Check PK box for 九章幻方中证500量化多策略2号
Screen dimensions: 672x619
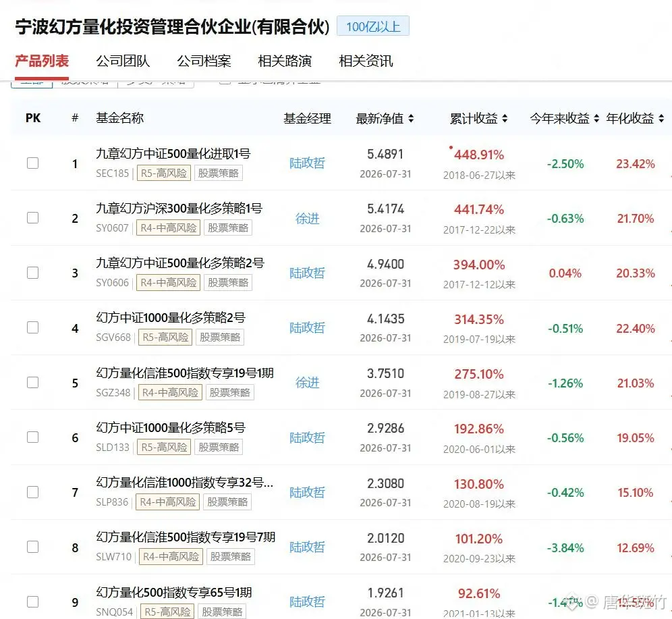coord(32,273)
